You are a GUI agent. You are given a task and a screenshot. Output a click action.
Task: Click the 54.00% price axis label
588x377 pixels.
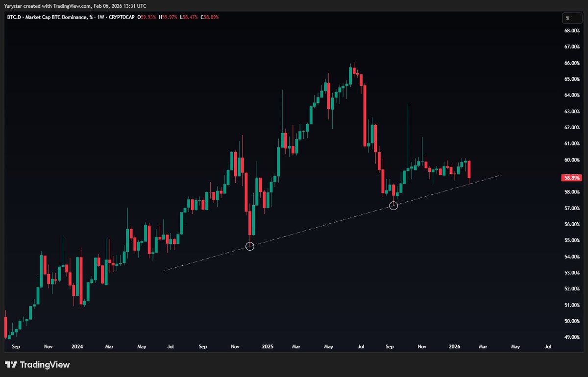[572, 257]
